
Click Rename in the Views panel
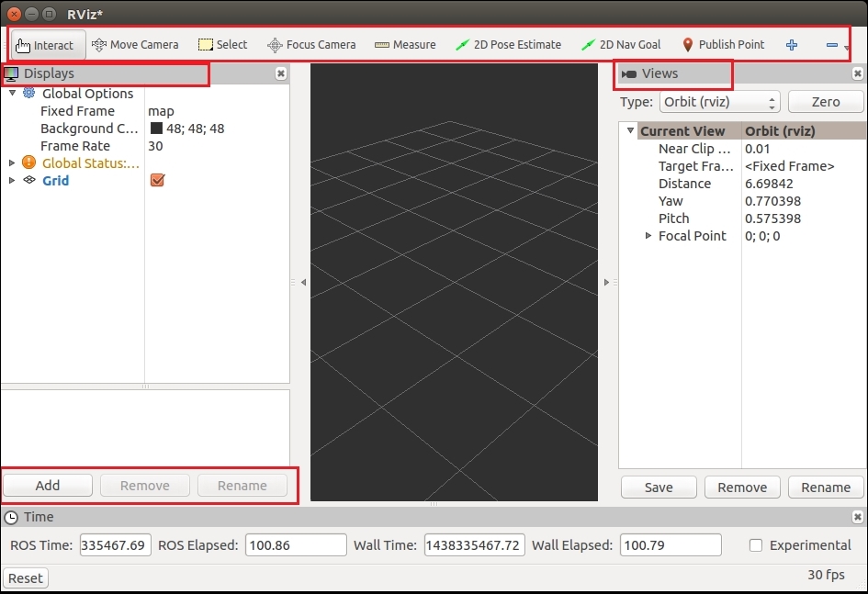pos(826,488)
